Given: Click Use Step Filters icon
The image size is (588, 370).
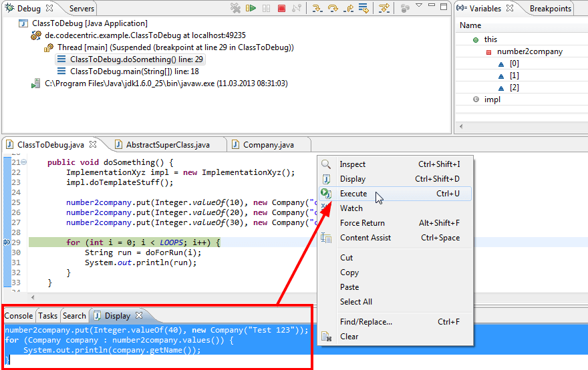Looking at the screenshot, I should tap(384, 8).
